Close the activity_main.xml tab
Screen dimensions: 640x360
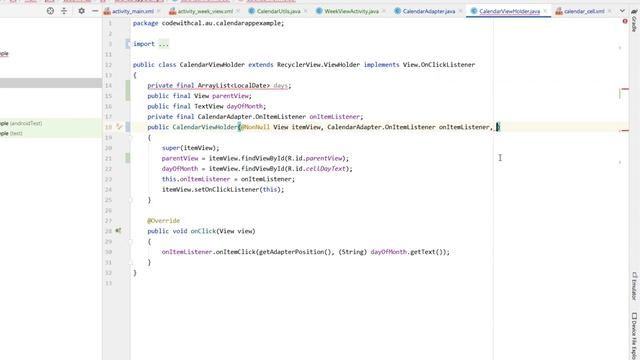pos(159,11)
